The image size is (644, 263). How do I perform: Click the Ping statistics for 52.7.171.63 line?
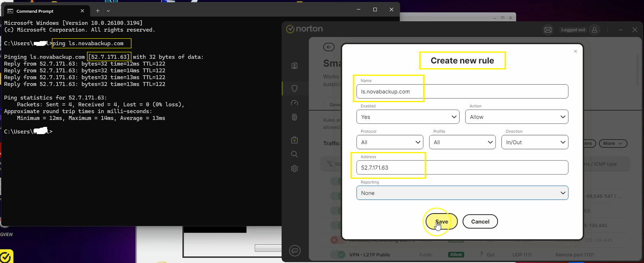(x=55, y=98)
